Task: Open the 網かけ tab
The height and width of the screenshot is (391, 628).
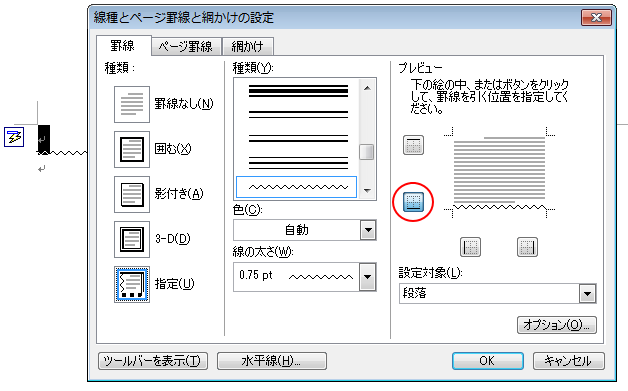Action: tap(248, 46)
